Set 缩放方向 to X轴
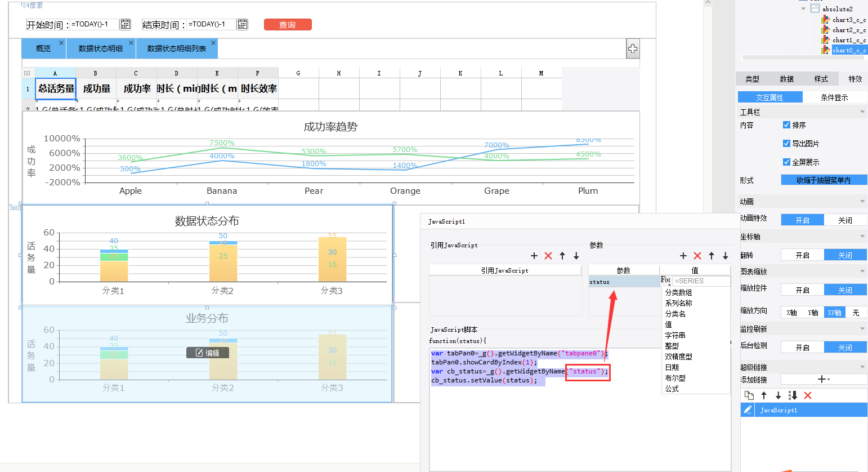Viewport: 868px width, 472px height. 791,313
